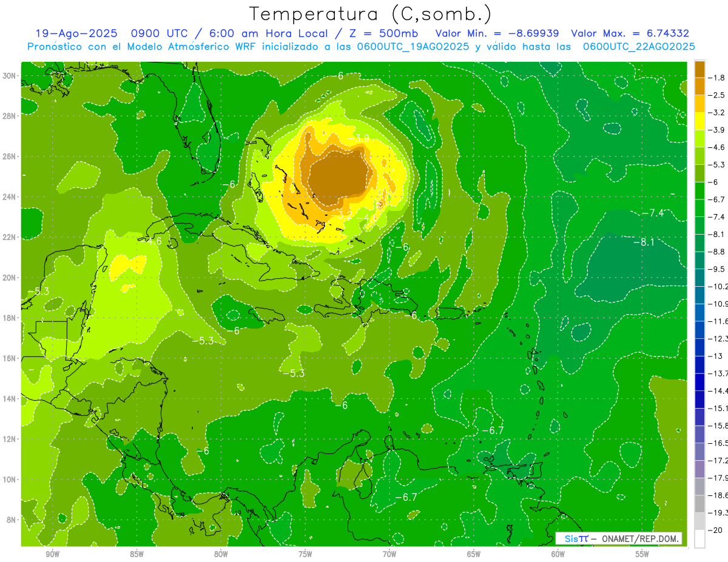This screenshot has width=728, height=562.
Task: Click the "-3.9" contour label near the warm core
Action: click(359, 138)
